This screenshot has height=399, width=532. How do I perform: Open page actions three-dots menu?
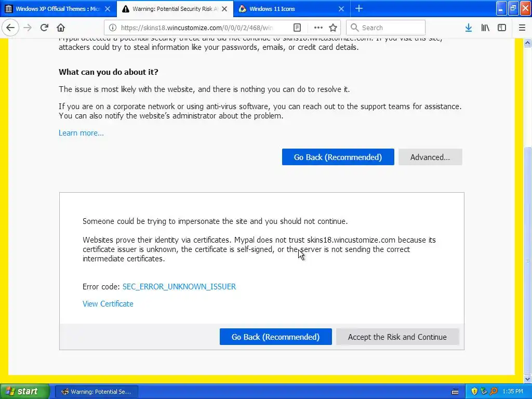(x=318, y=28)
